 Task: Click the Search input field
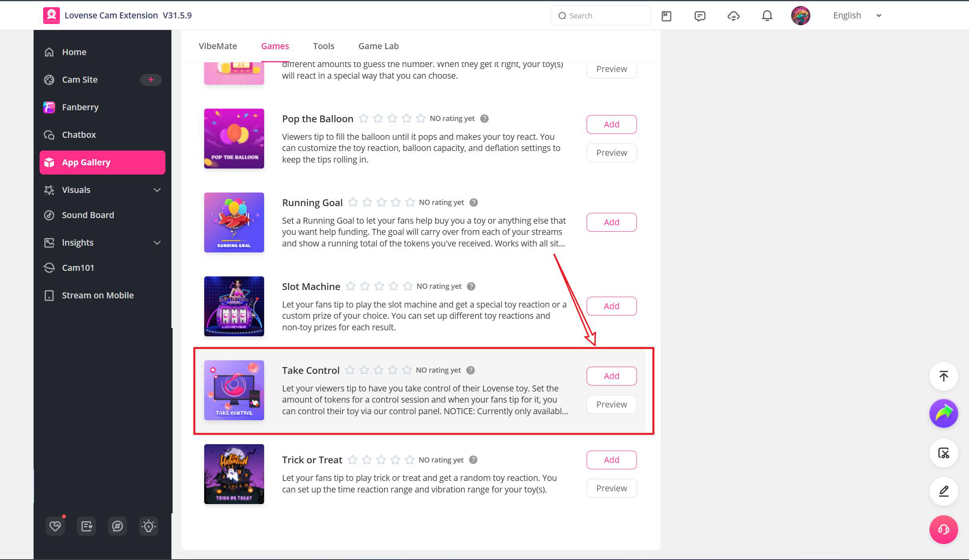tap(600, 16)
